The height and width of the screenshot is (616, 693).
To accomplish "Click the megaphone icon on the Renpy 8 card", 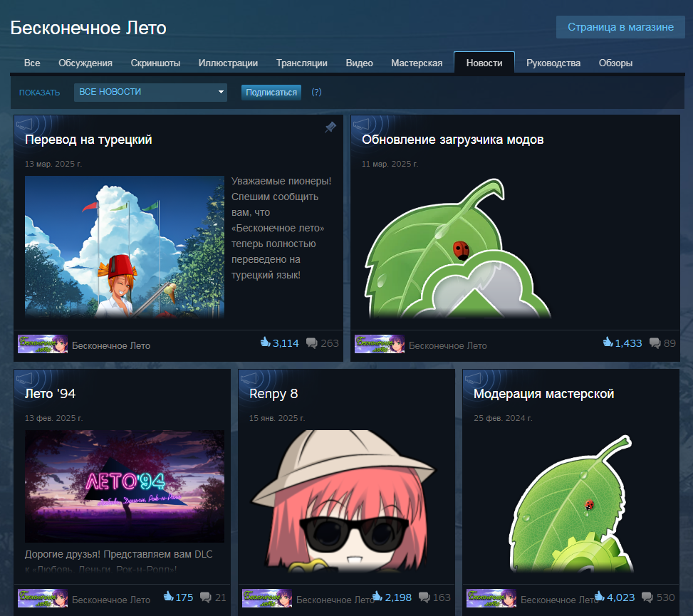I will (249, 379).
